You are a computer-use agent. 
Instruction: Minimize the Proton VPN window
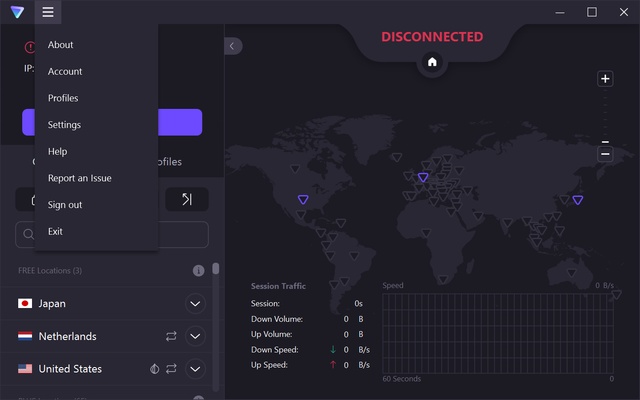pyautogui.click(x=560, y=12)
